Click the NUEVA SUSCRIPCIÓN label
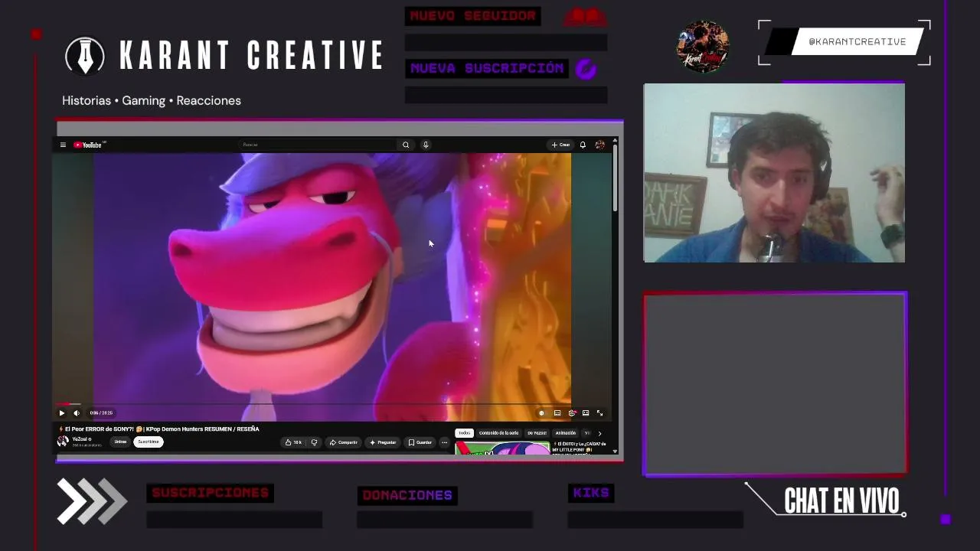This screenshot has height=551, width=980. click(x=487, y=68)
